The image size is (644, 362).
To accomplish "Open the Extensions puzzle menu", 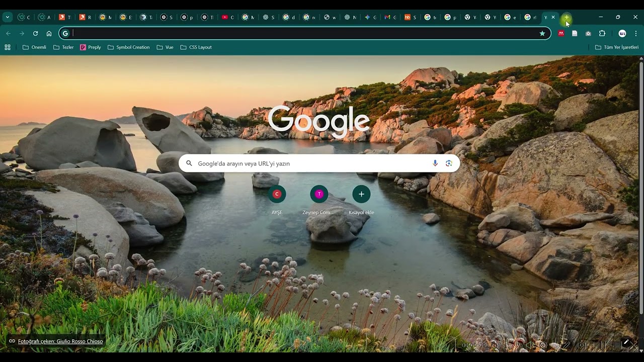I will coord(602,33).
